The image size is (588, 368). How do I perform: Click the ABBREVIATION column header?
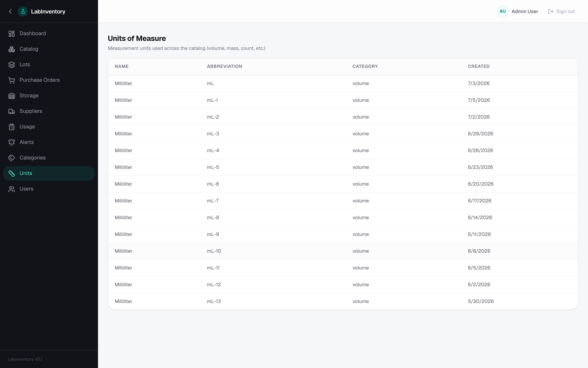(x=225, y=66)
